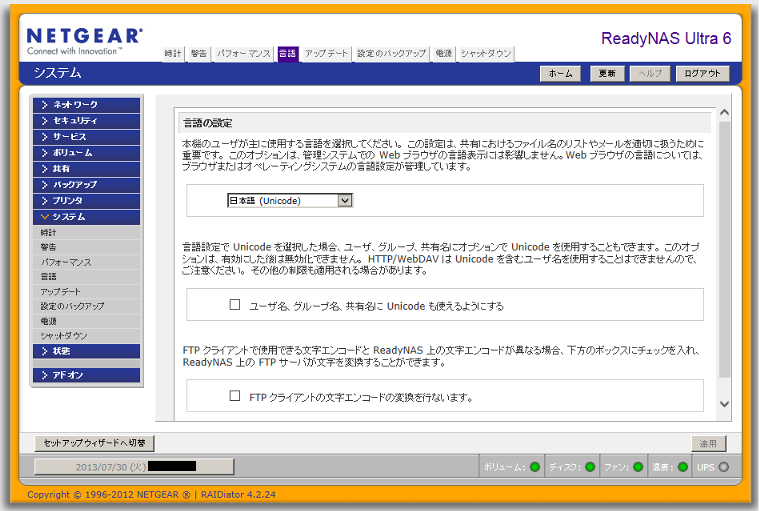
Task: Select パフォーマンス in the sidebar submenu
Action: click(x=86, y=262)
